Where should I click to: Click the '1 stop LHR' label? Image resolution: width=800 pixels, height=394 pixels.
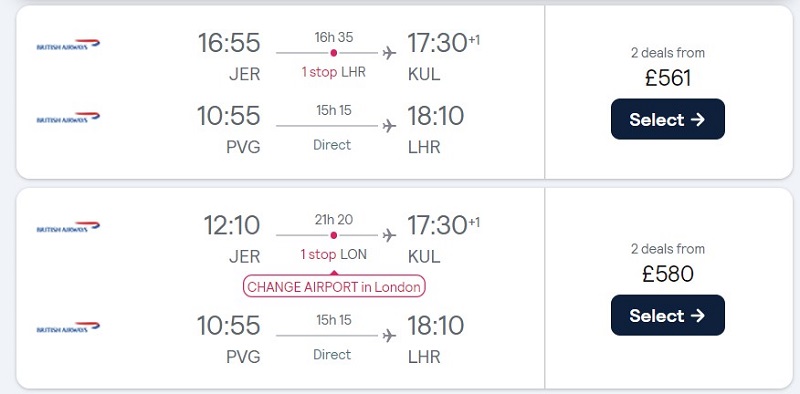(334, 72)
